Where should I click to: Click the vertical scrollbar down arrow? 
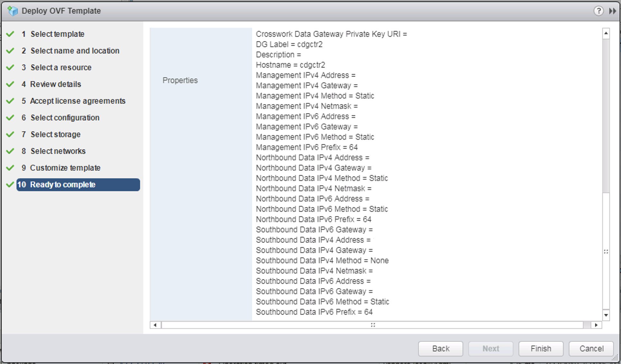click(x=606, y=315)
